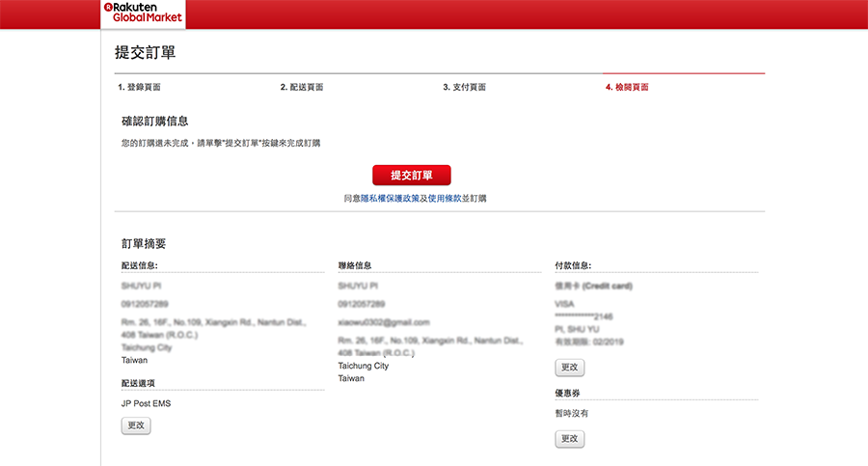Image resolution: width=868 pixels, height=466 pixels.
Task: Switch to step 2 配送頁面
Action: pos(302,87)
